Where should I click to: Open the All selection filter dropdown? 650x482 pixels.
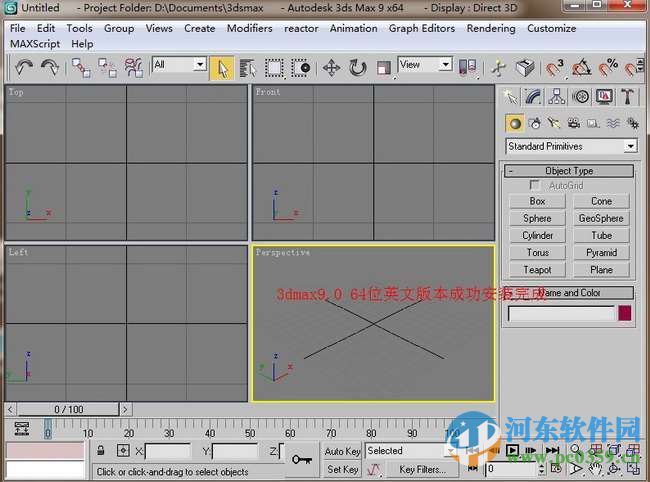click(x=179, y=64)
